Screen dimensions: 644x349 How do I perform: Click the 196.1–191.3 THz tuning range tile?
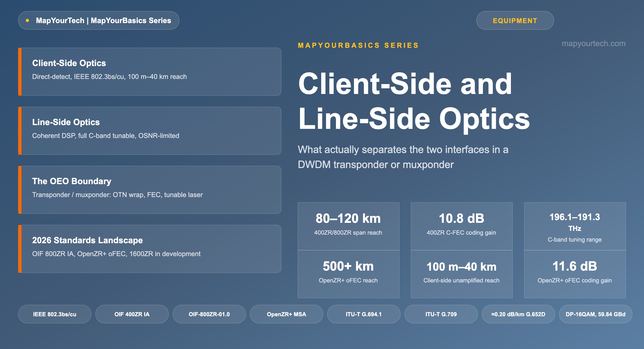click(x=575, y=226)
